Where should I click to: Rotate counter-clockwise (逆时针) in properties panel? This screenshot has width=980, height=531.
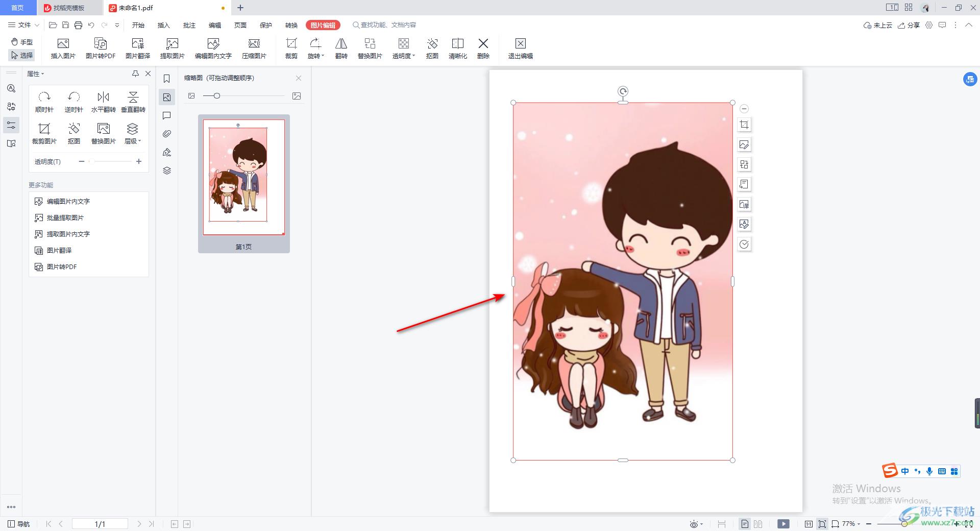pyautogui.click(x=74, y=102)
